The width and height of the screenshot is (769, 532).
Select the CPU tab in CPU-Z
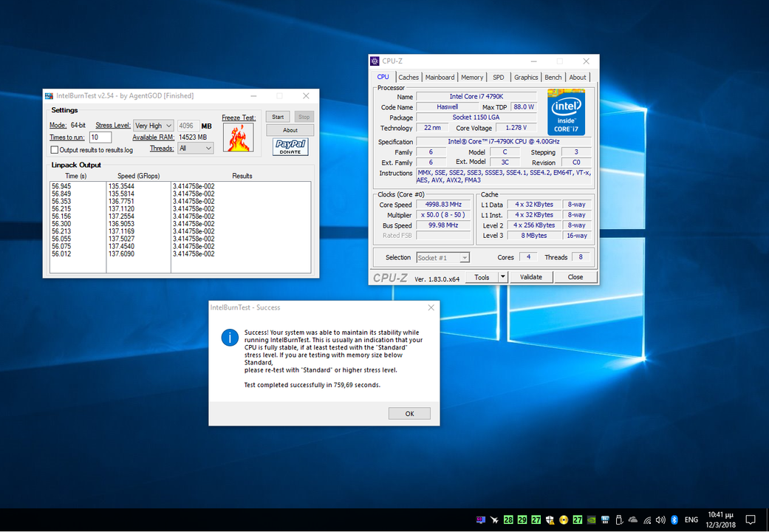[383, 77]
